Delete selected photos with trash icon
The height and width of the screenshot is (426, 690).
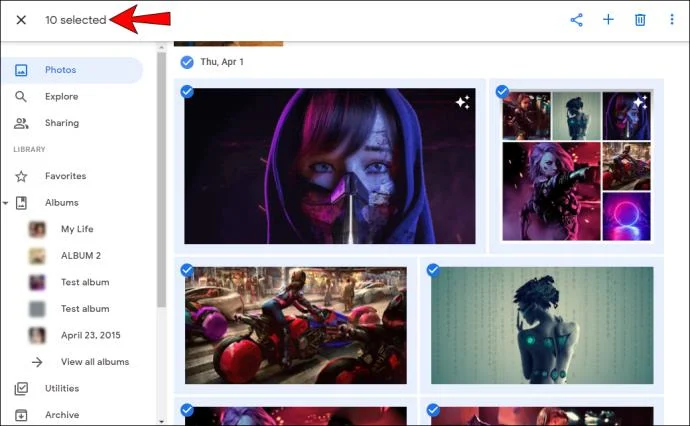pyautogui.click(x=640, y=20)
